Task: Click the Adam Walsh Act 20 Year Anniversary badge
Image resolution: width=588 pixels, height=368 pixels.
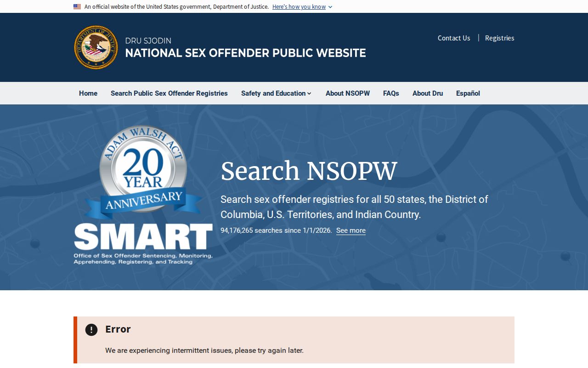Action: pyautogui.click(x=143, y=172)
